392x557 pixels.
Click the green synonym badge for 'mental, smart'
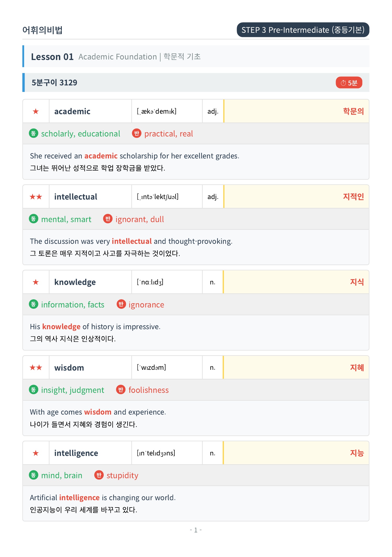[x=34, y=219]
